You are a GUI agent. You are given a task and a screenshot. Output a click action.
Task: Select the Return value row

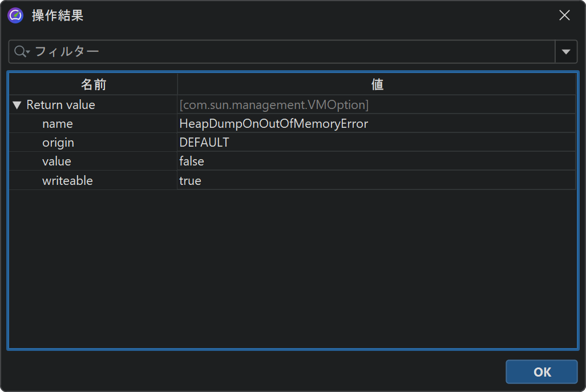(60, 105)
